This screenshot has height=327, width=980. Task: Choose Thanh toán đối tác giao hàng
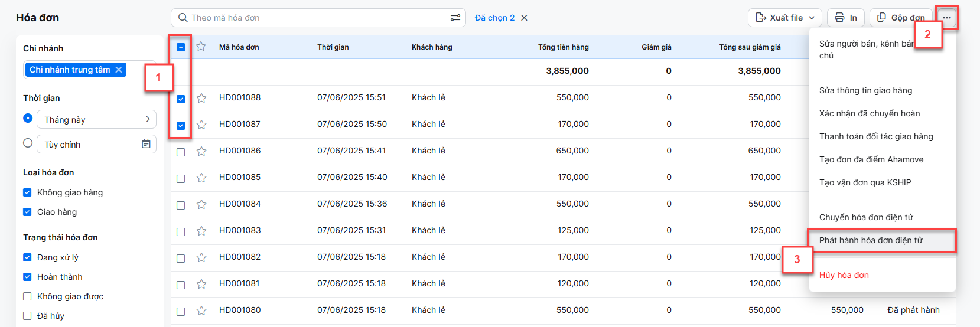click(x=882, y=136)
